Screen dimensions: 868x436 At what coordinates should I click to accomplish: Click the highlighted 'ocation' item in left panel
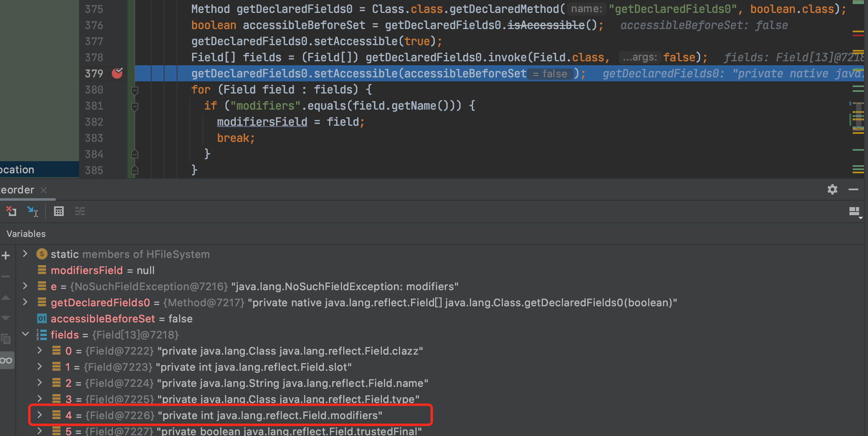pyautogui.click(x=40, y=170)
